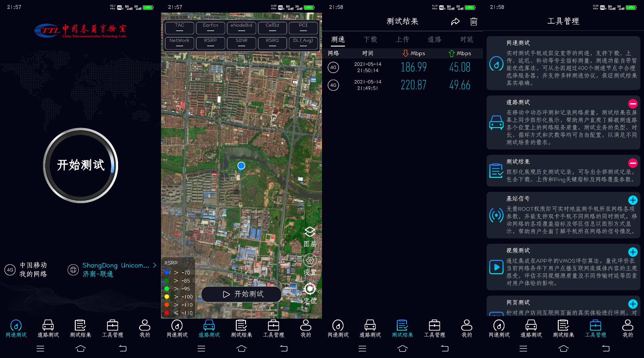644x358 pixels.
Task: Switch to 上传 results tab
Action: (x=402, y=39)
